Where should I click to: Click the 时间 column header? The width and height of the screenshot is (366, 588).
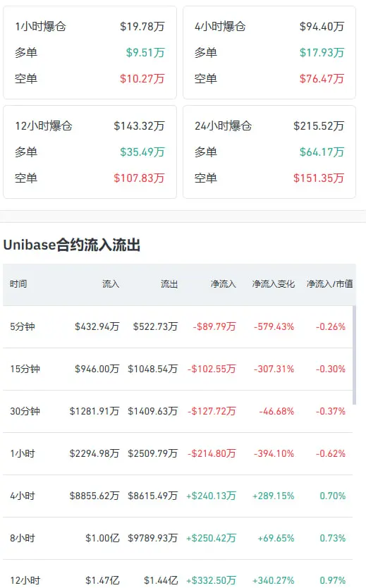(18, 284)
